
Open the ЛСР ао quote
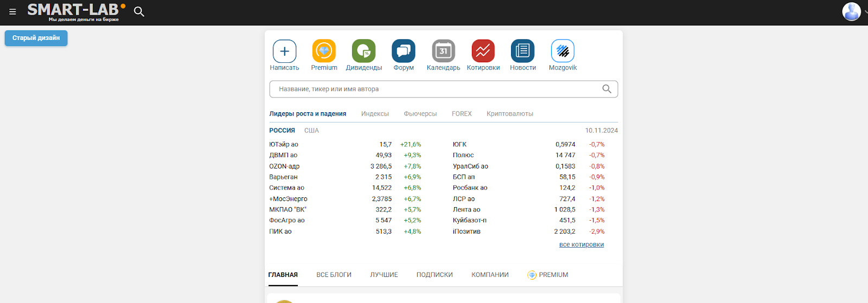click(x=464, y=199)
